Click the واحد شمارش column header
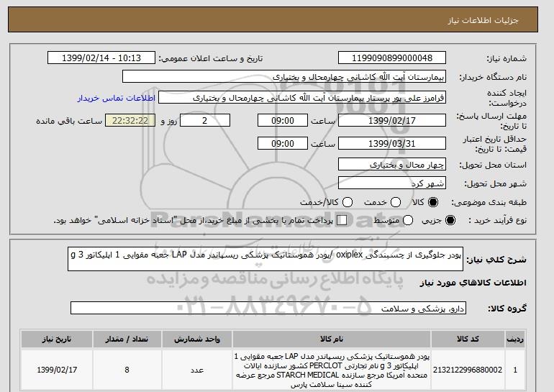554x392 pixels. 197,339
